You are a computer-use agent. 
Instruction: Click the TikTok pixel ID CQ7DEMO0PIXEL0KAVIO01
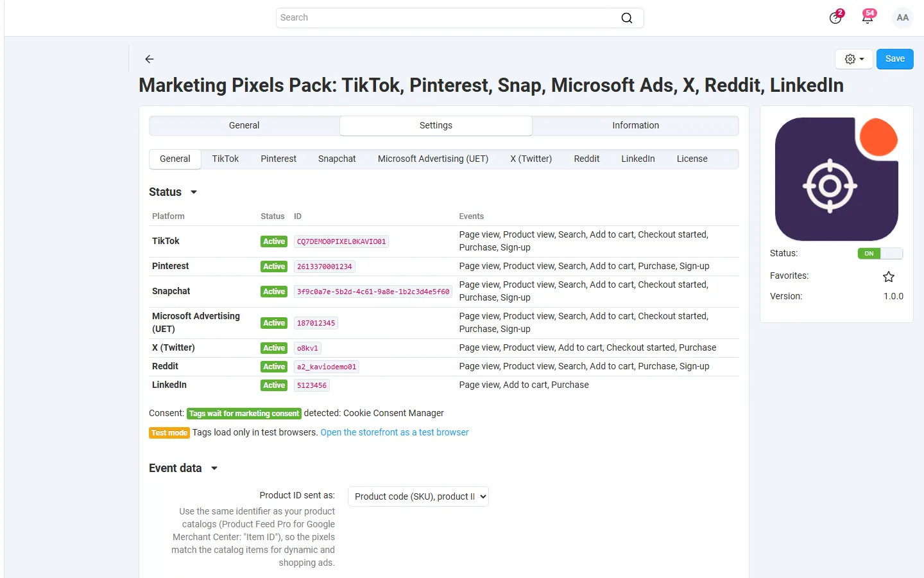coord(341,242)
